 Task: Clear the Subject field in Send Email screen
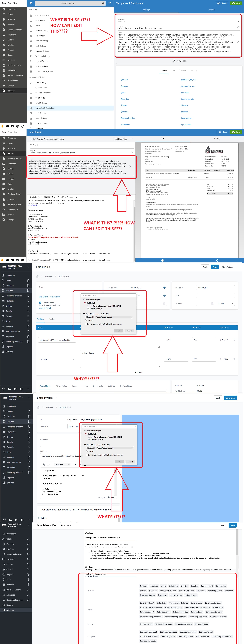[x=132, y=152]
